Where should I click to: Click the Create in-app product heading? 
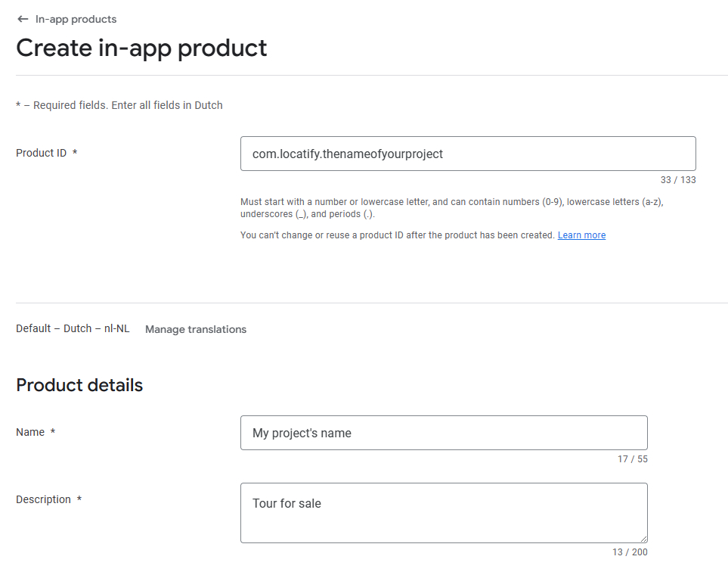tap(141, 48)
